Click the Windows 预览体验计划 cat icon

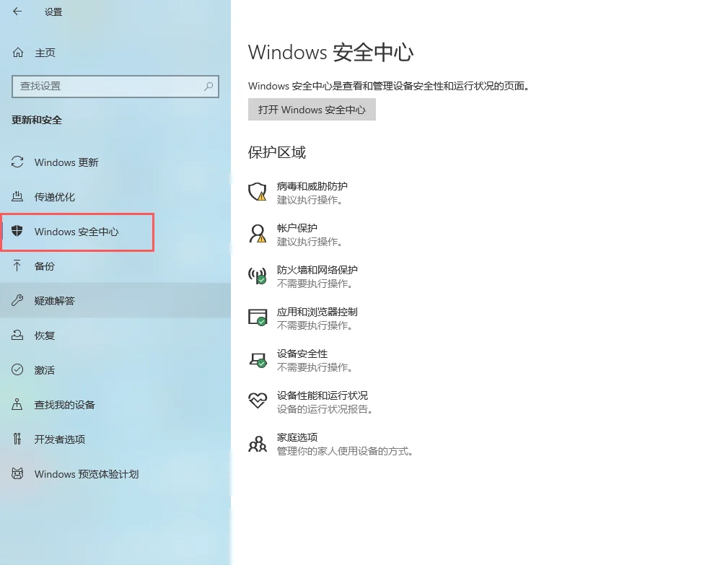click(x=17, y=473)
